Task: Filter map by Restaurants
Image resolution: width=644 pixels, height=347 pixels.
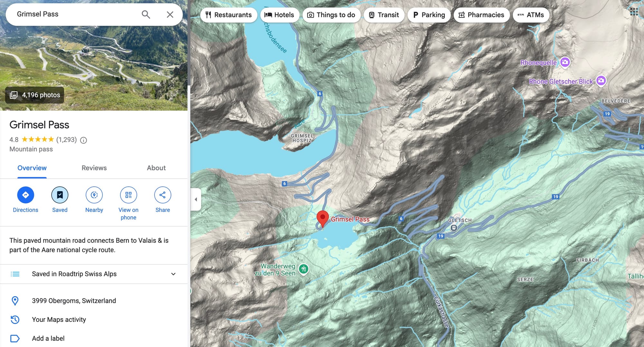Action: pyautogui.click(x=229, y=15)
